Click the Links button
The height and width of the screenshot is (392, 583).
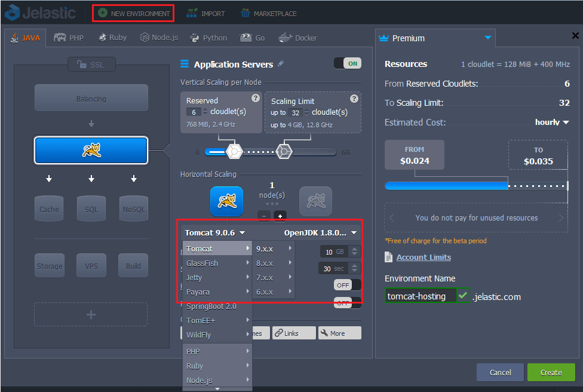click(294, 333)
